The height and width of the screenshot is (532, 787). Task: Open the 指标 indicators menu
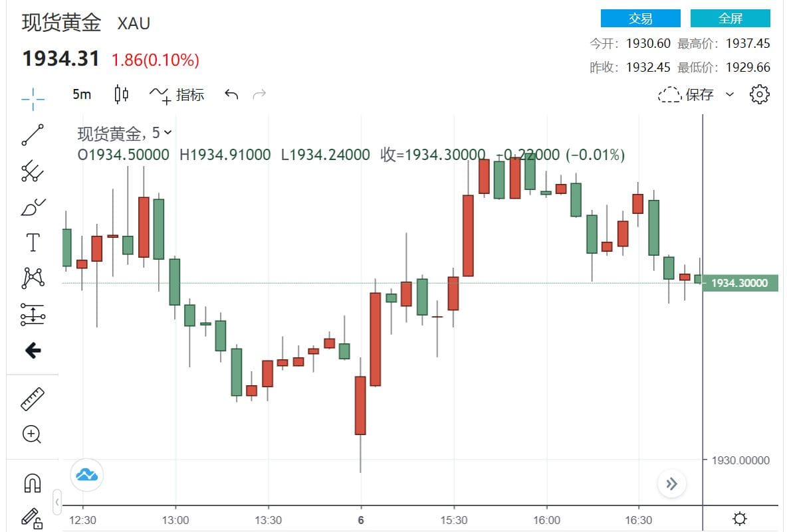tap(177, 95)
